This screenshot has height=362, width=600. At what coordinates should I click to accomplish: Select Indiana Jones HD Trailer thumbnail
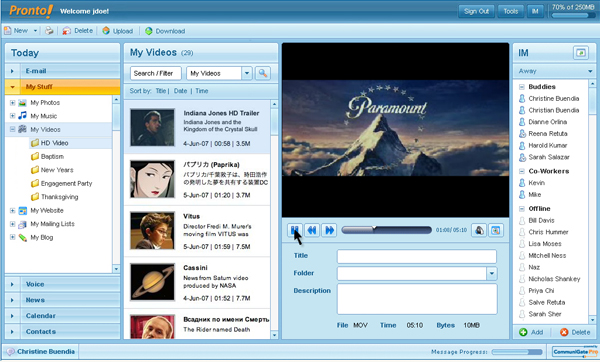click(152, 127)
